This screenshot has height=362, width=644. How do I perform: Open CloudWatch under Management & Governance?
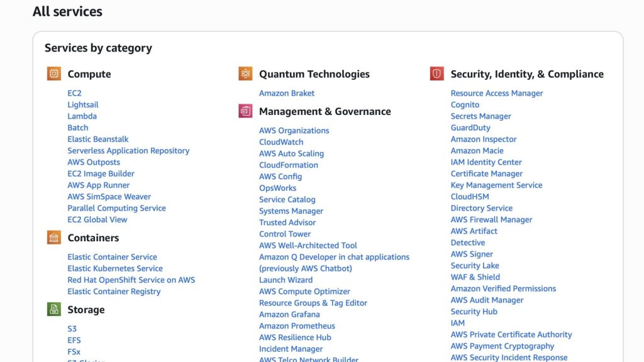(281, 142)
